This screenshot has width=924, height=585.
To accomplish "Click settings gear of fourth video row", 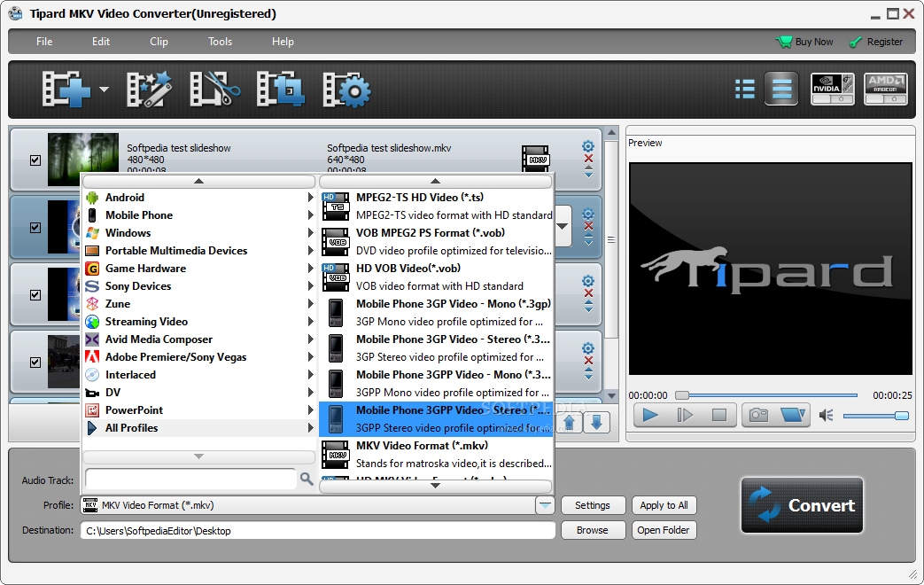I will coord(588,348).
